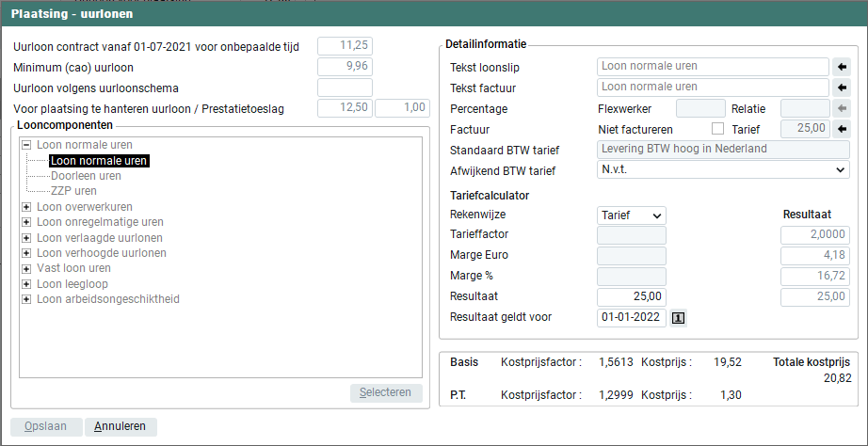The width and height of the screenshot is (868, 446).
Task: Expand the Vast loon uren node
Action: pyautogui.click(x=26, y=268)
